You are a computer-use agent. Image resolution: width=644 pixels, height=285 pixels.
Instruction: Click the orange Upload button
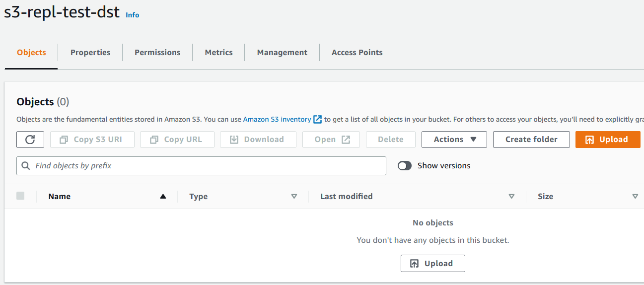pyautogui.click(x=607, y=140)
